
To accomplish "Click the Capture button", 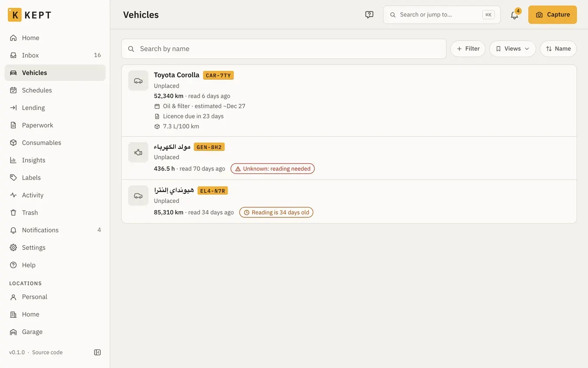I will click(553, 15).
